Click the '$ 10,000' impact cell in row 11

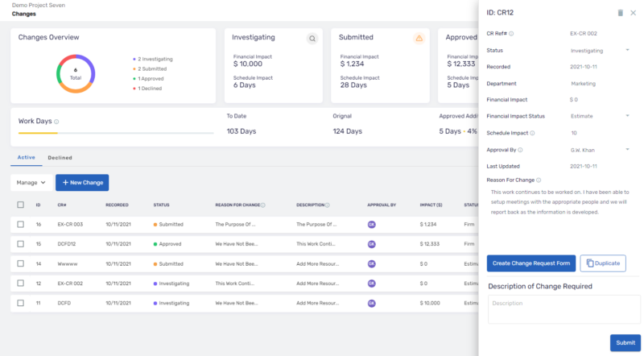click(430, 304)
